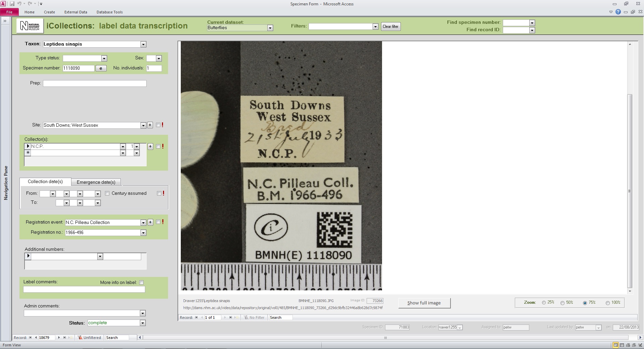Tick the Collector verification checkbox
The image size is (644, 349).
tap(158, 147)
